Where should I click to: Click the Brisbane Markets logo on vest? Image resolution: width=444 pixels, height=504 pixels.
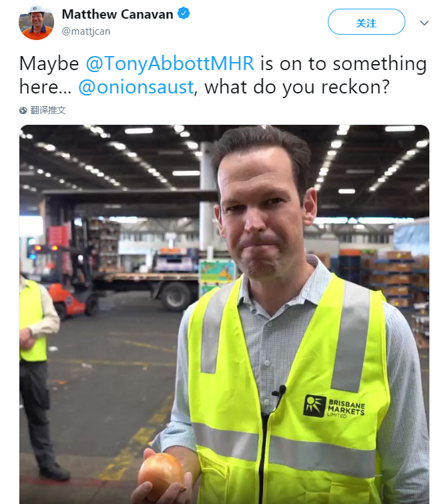pyautogui.click(x=333, y=407)
